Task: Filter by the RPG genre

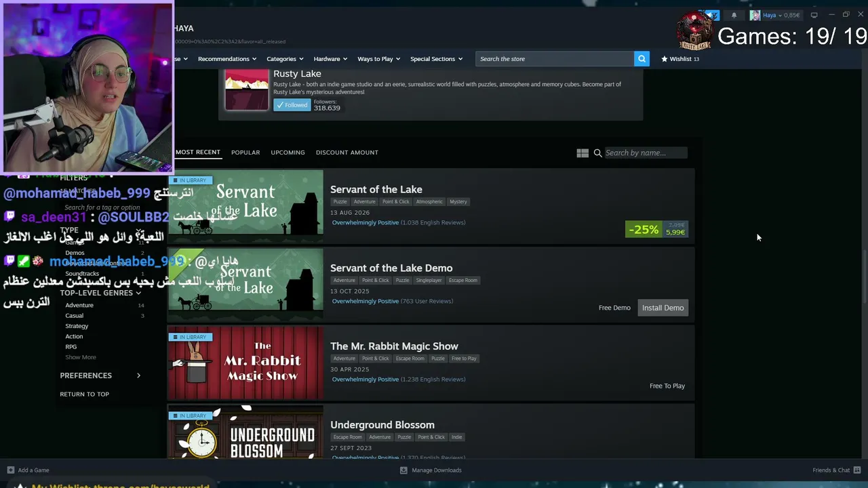Action: tap(71, 346)
